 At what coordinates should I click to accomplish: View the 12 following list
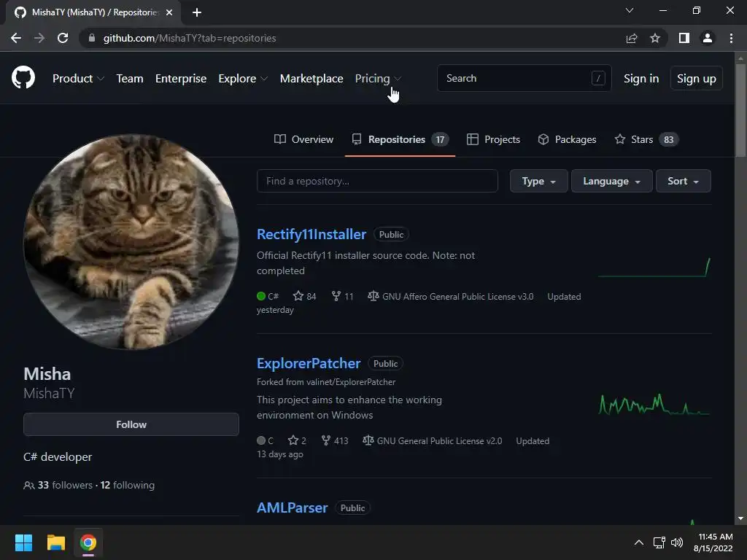coord(127,485)
